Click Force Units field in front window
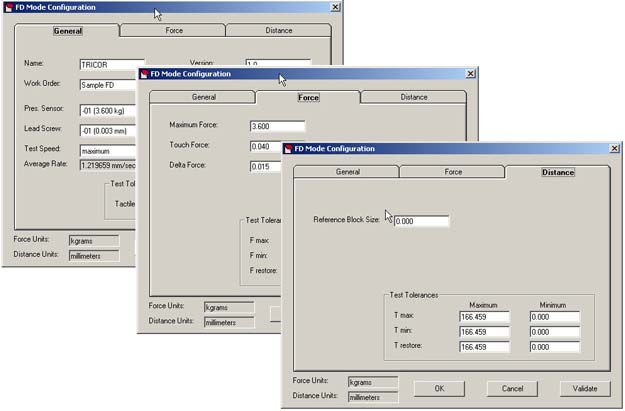This screenshot has width=625, height=411. click(x=373, y=382)
